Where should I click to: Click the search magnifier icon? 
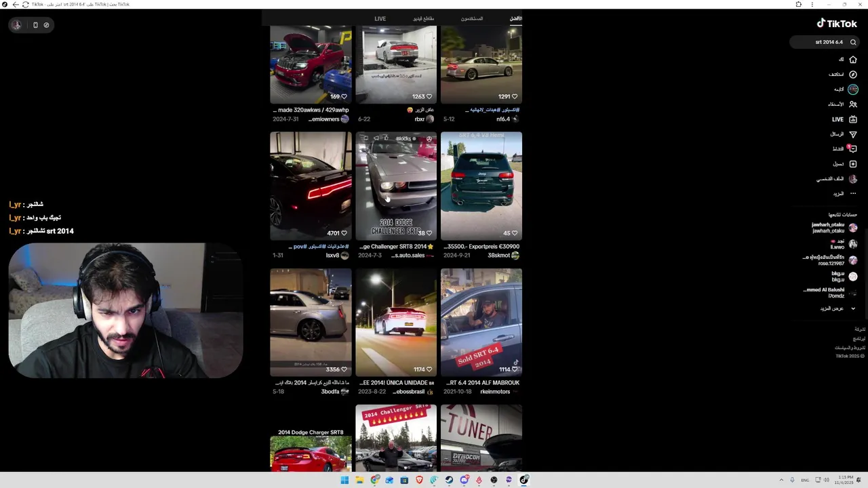[x=853, y=42]
